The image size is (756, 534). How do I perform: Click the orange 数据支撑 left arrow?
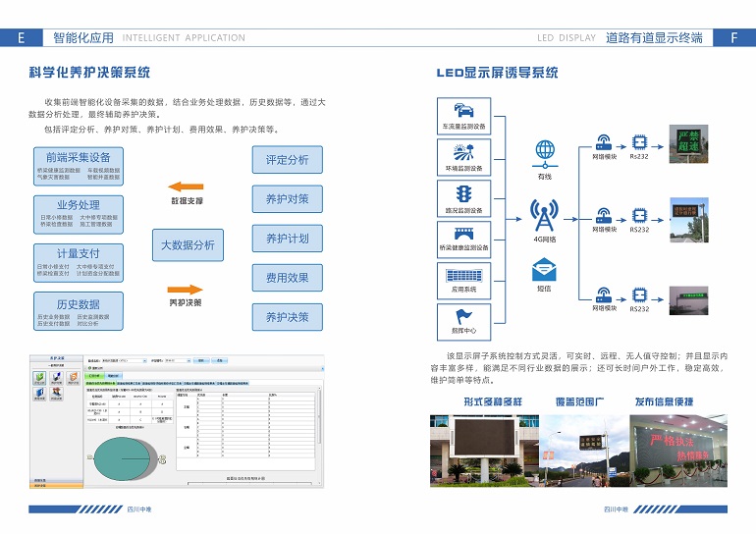(x=186, y=187)
